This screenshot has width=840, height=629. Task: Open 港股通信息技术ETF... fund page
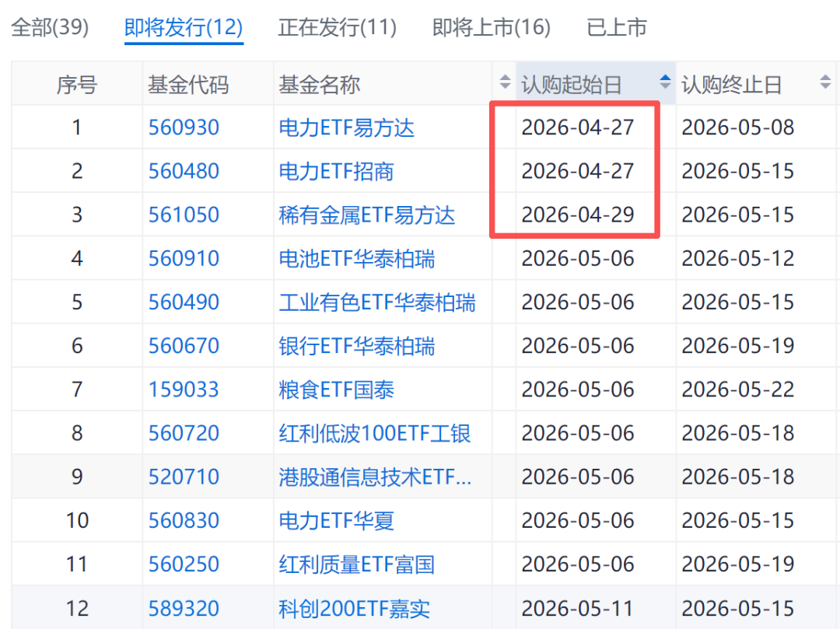pos(375,477)
